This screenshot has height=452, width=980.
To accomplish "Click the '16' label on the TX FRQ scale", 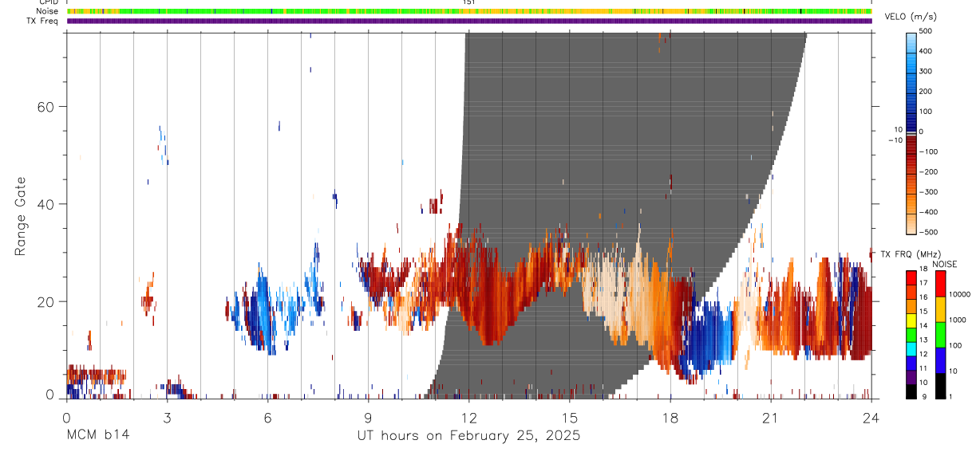I will tap(924, 297).
